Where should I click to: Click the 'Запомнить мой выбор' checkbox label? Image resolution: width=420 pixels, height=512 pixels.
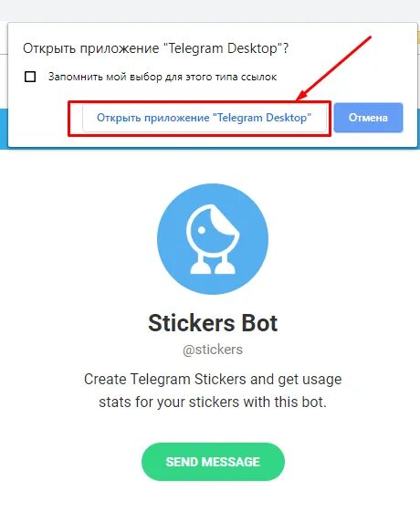(x=163, y=77)
